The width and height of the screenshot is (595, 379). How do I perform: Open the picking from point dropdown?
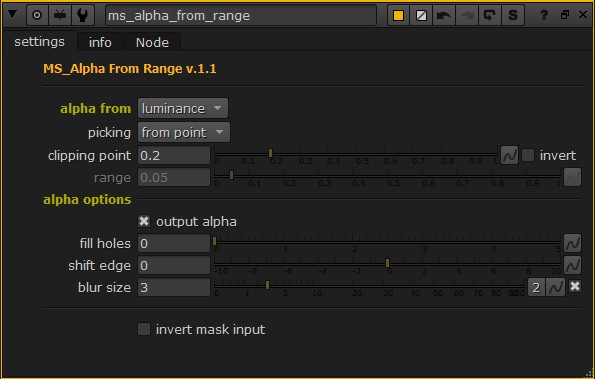tap(184, 132)
